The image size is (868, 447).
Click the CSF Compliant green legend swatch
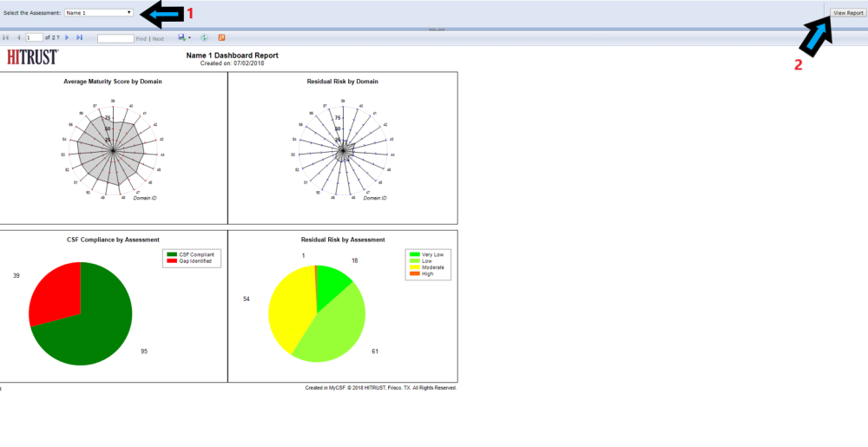(x=171, y=254)
